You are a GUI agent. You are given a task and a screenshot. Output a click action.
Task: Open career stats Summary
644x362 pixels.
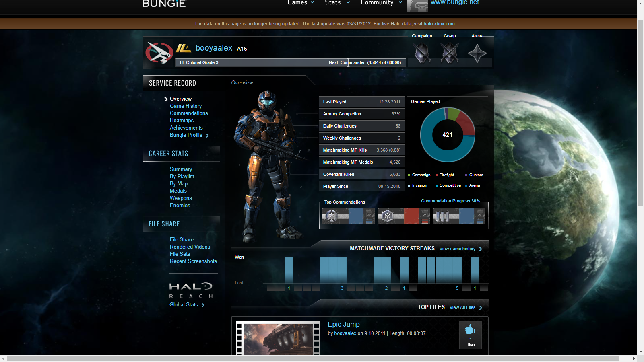181,169
